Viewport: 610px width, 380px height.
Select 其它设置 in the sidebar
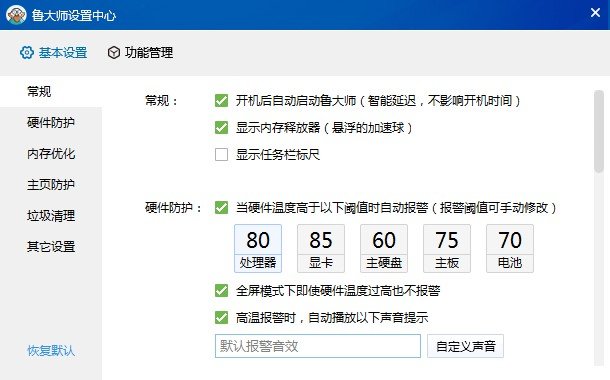point(51,247)
